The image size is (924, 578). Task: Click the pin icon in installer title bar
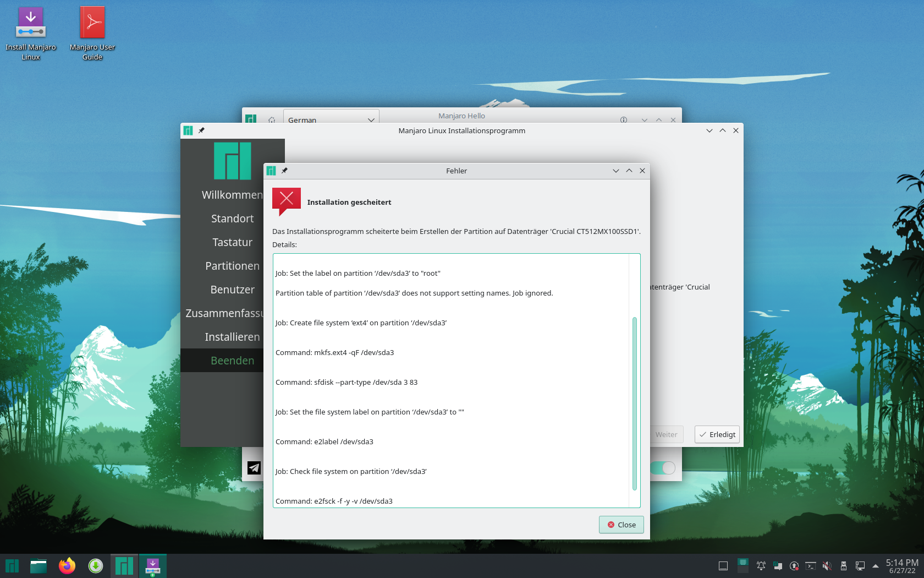point(201,130)
